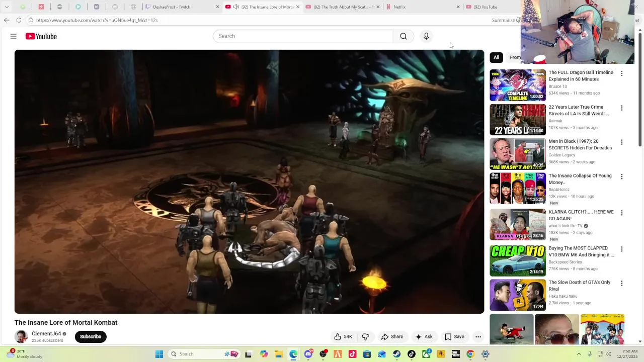Click the Bruuce TS channel name
This screenshot has height=362, width=644.
(557, 86)
